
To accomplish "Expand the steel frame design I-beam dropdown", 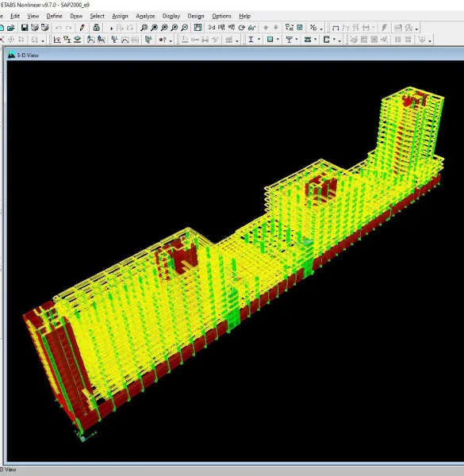I will click(259, 40).
